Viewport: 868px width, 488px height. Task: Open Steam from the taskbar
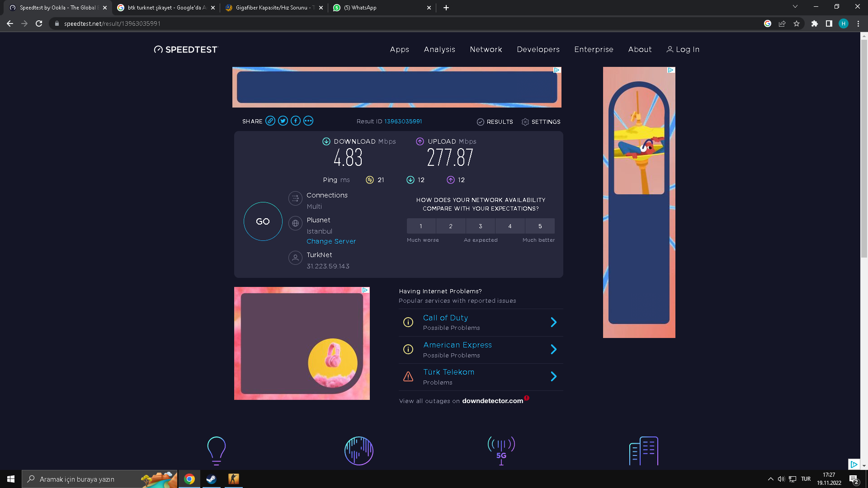211,479
